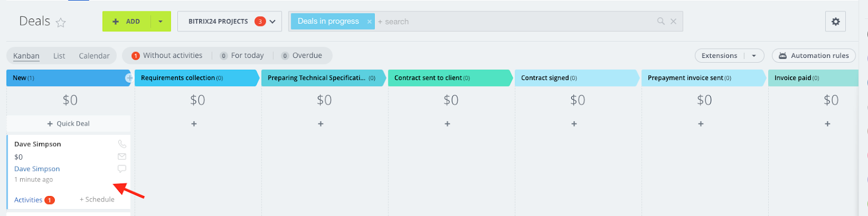Click the phone icon on Dave Simpson card

[122, 144]
